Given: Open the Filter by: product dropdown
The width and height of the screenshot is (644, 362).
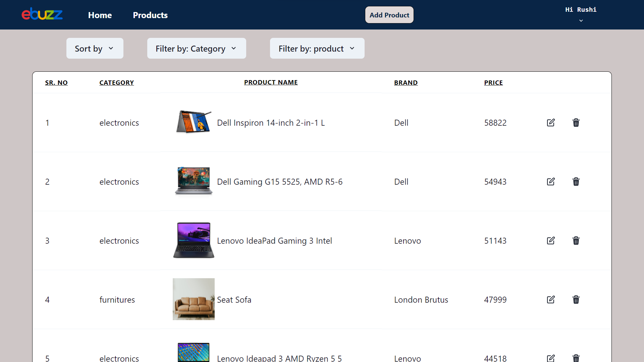Looking at the screenshot, I should tap(317, 48).
